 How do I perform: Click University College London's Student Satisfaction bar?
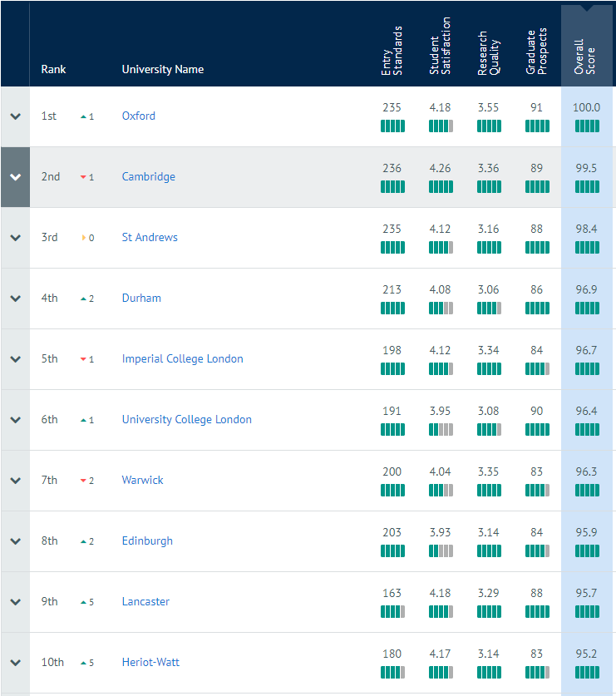click(x=441, y=430)
